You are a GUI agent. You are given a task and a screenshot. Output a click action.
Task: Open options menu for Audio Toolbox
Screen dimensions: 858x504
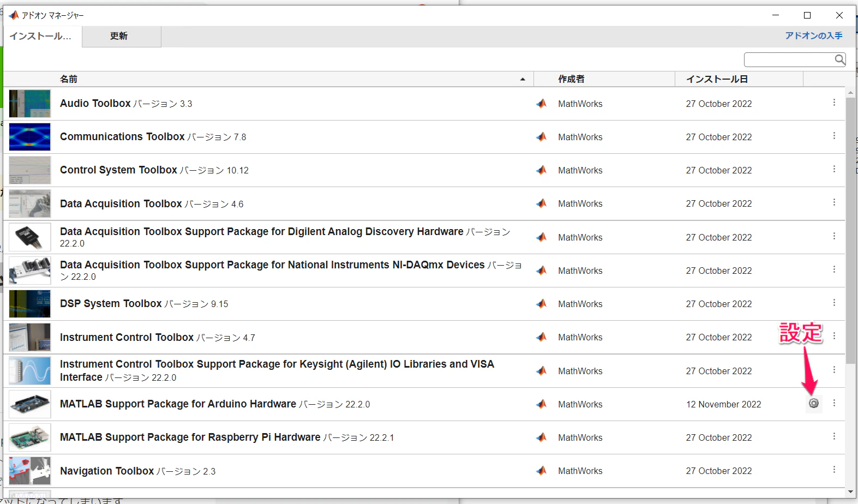[834, 103]
